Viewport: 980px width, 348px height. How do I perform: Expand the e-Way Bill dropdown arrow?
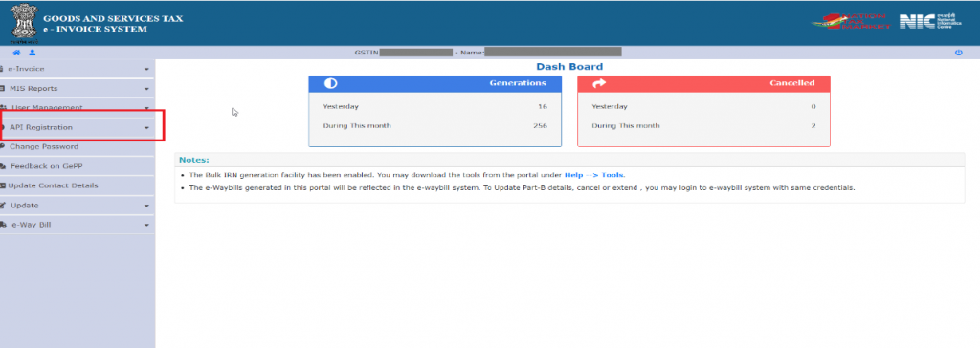click(146, 225)
